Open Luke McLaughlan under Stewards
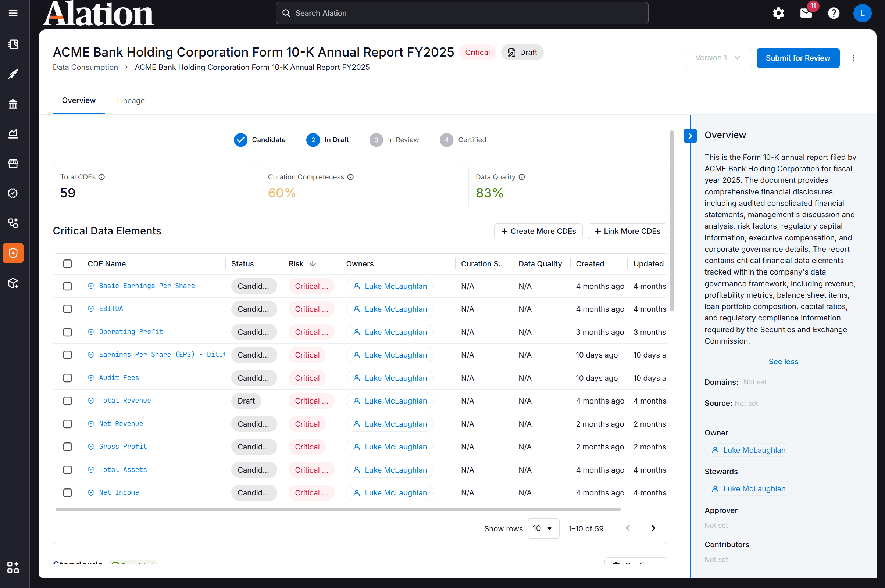Image resolution: width=885 pixels, height=588 pixels. [x=749, y=489]
